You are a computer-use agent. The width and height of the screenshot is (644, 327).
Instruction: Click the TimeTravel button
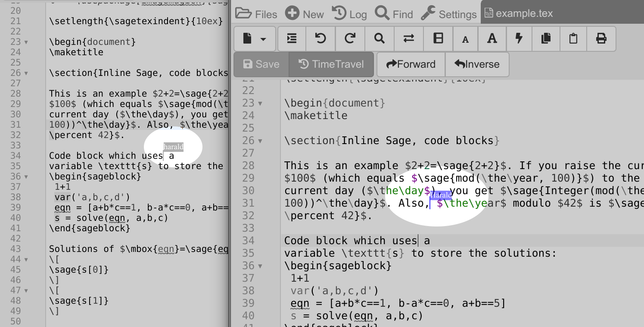pyautogui.click(x=331, y=64)
